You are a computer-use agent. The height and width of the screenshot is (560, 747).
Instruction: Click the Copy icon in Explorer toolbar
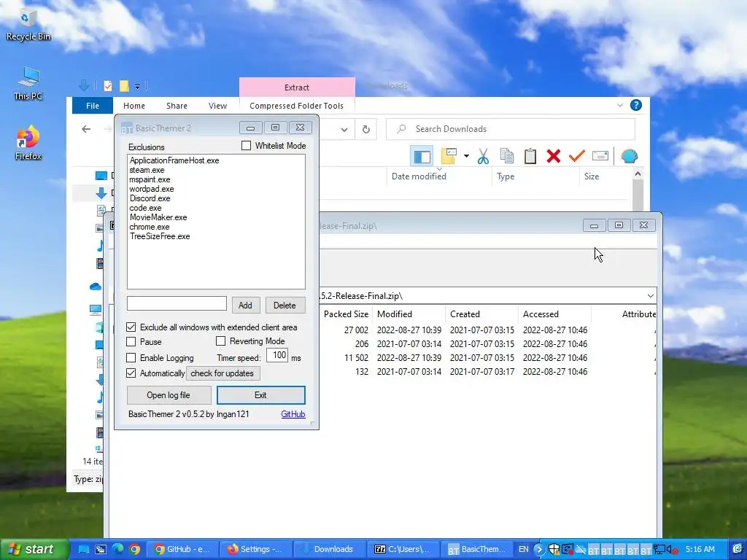tap(507, 156)
